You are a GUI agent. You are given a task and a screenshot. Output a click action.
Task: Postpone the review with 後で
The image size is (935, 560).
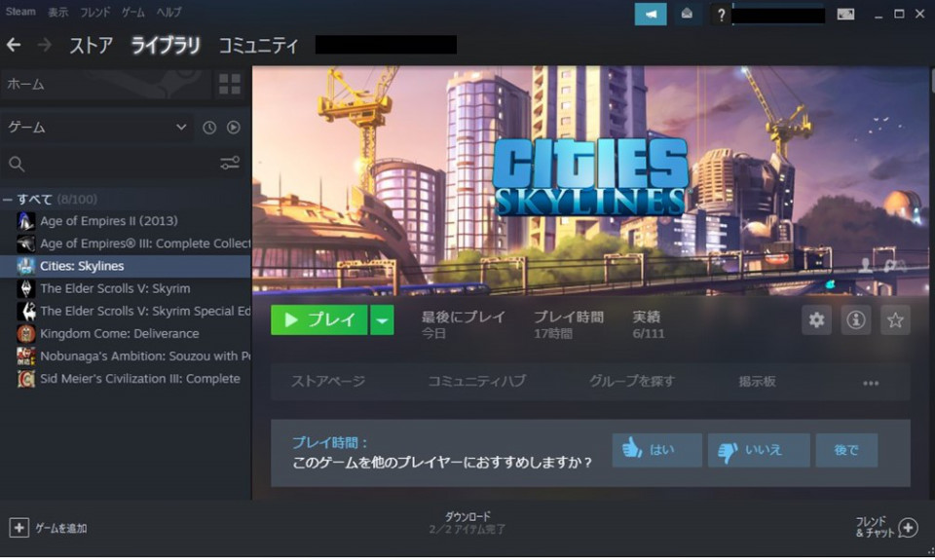[x=846, y=450]
